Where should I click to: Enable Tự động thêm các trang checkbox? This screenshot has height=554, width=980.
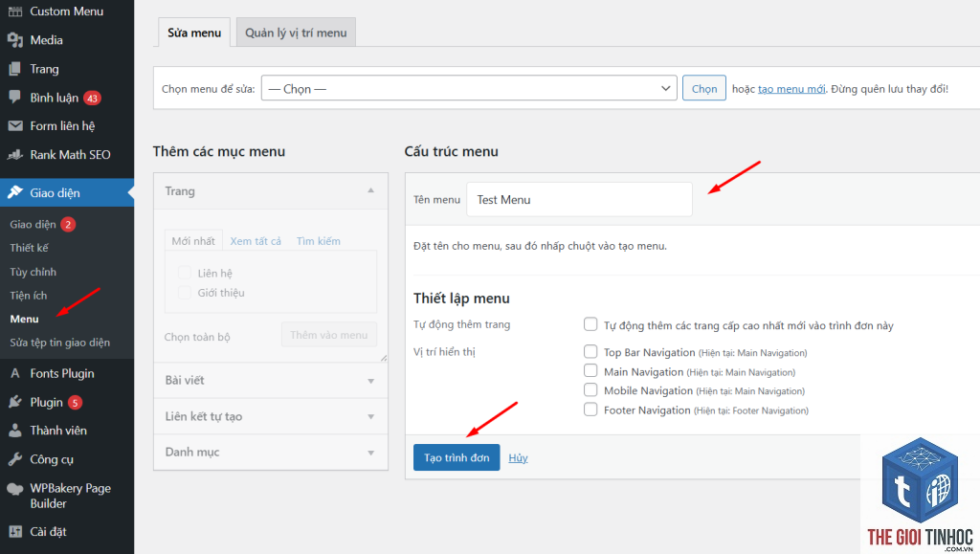tap(590, 324)
